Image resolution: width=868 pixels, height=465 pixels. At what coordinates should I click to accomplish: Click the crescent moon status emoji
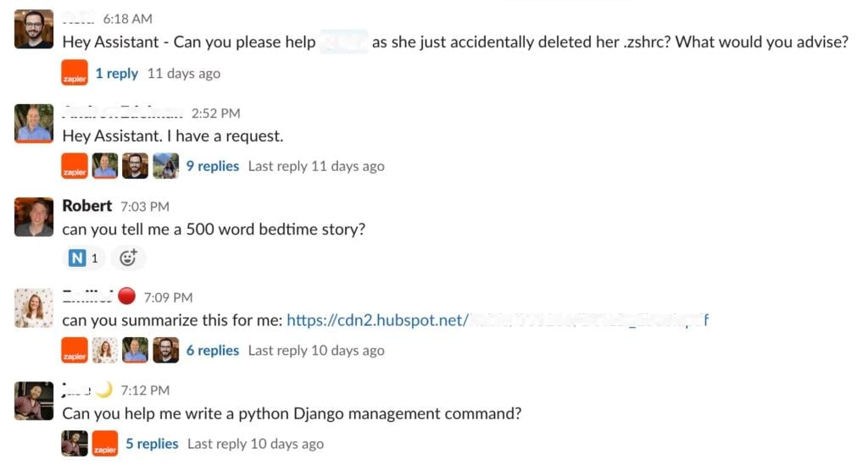103,390
